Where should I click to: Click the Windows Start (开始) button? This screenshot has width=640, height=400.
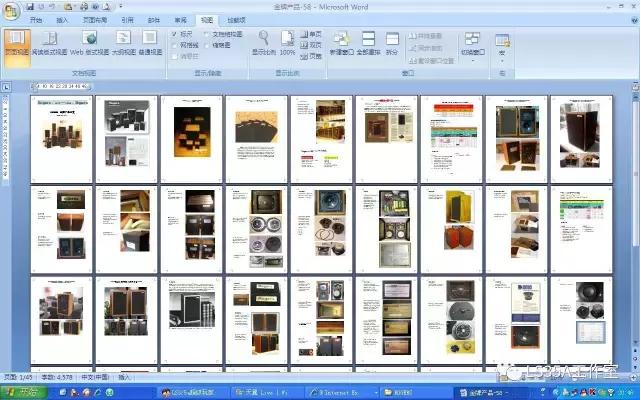pyautogui.click(x=23, y=393)
